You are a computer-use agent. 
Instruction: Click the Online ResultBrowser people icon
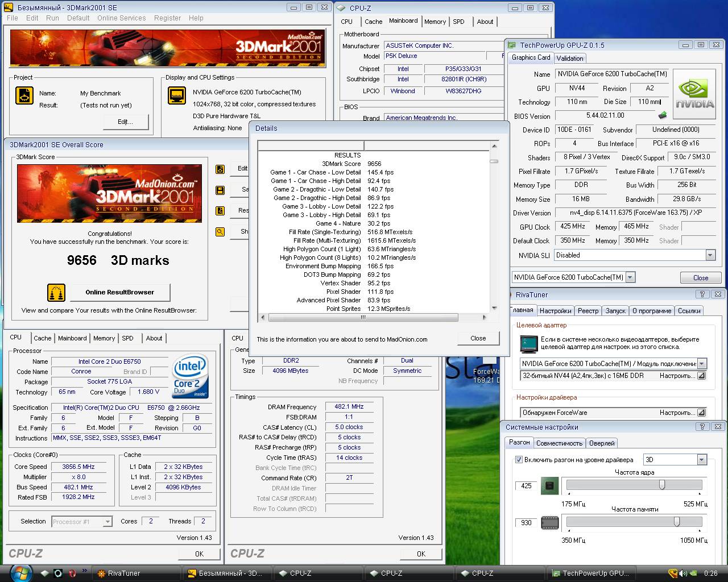tap(56, 292)
